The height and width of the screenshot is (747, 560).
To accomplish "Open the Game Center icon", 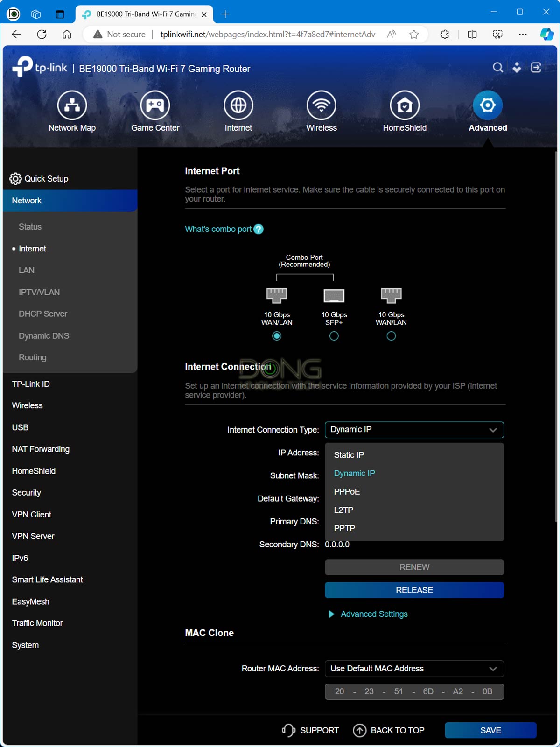I will point(155,105).
